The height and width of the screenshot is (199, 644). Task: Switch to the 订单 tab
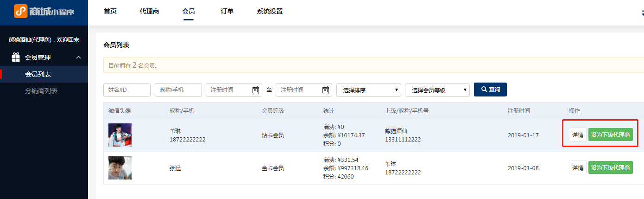tap(227, 11)
